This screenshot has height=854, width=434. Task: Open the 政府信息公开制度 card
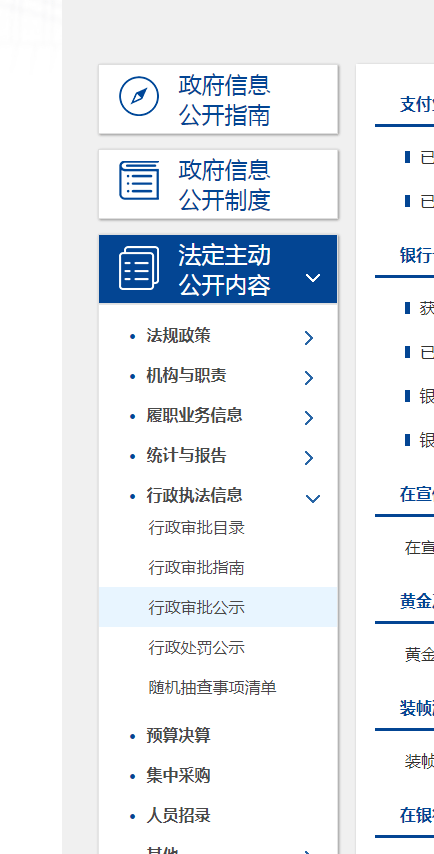(x=218, y=184)
